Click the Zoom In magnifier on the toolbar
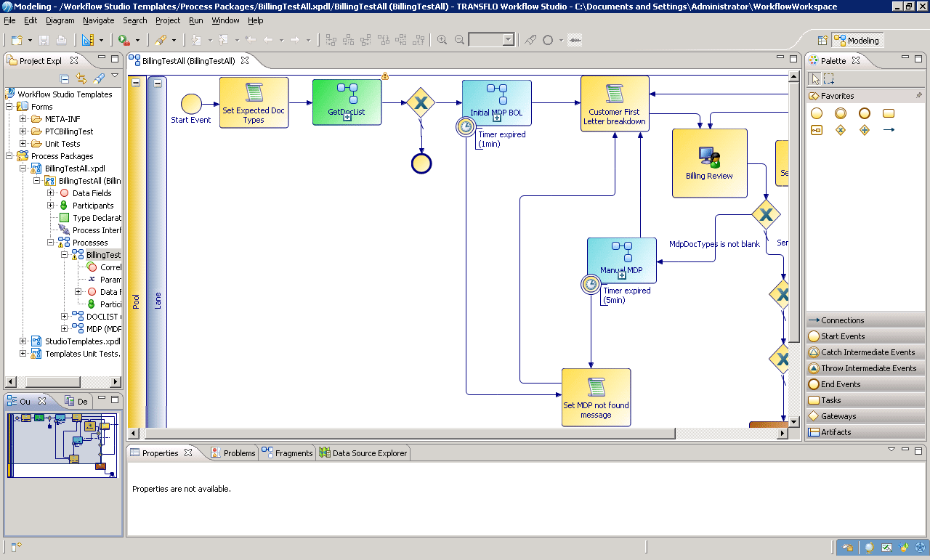This screenshot has width=930, height=560. (442, 39)
